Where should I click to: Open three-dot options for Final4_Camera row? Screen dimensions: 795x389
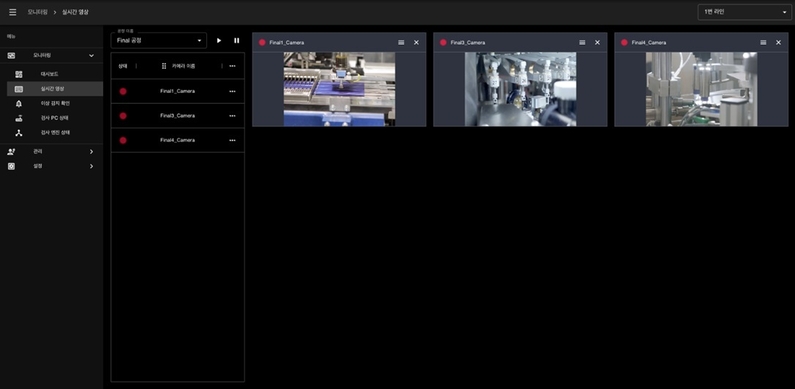click(232, 140)
